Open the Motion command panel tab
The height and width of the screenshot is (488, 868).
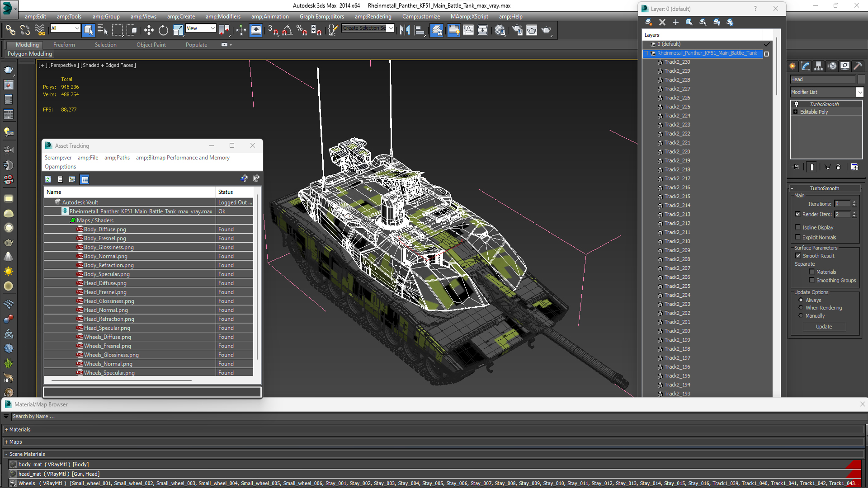832,66
